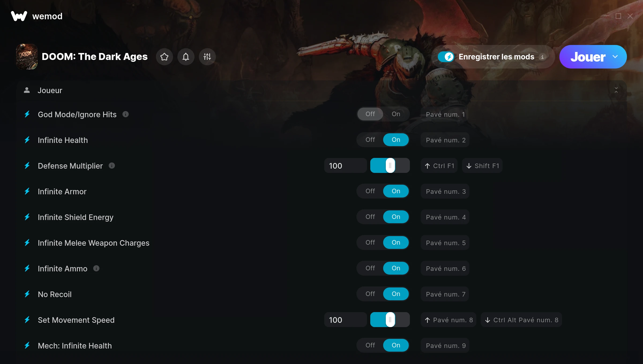Click info icon next to God Mode/Ignore Hits
Image resolution: width=643 pixels, height=364 pixels.
point(126,114)
